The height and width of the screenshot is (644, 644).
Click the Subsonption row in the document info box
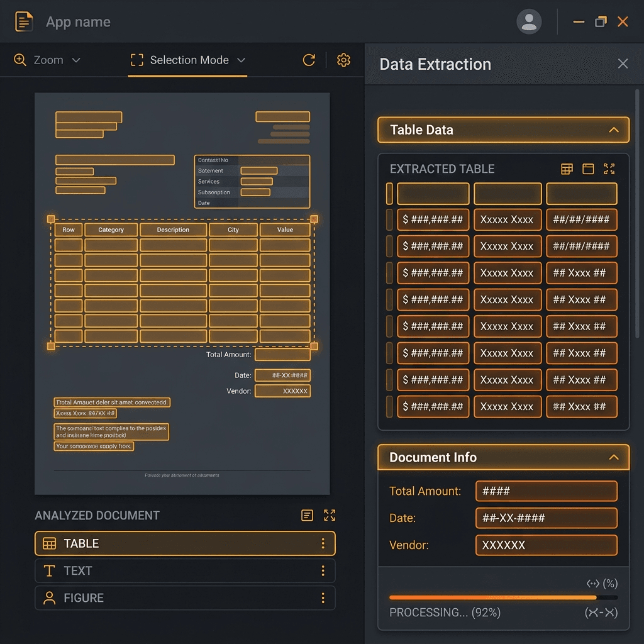click(x=252, y=192)
